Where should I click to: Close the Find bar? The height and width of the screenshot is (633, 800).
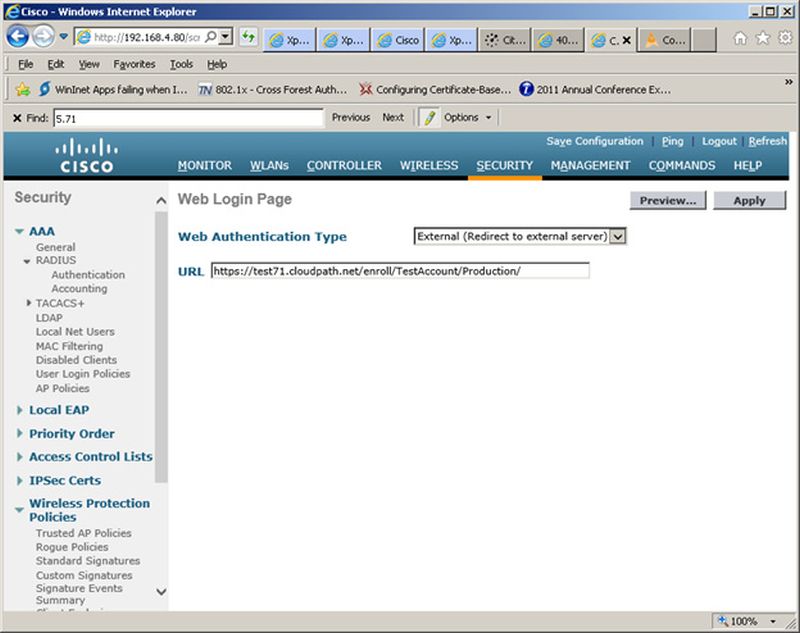(x=17, y=118)
